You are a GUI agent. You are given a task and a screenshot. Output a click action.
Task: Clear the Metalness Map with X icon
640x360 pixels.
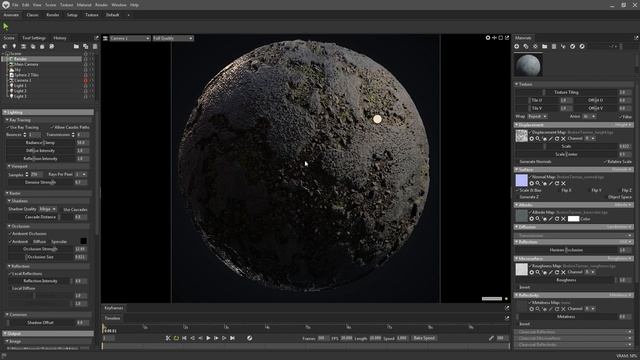click(563, 309)
